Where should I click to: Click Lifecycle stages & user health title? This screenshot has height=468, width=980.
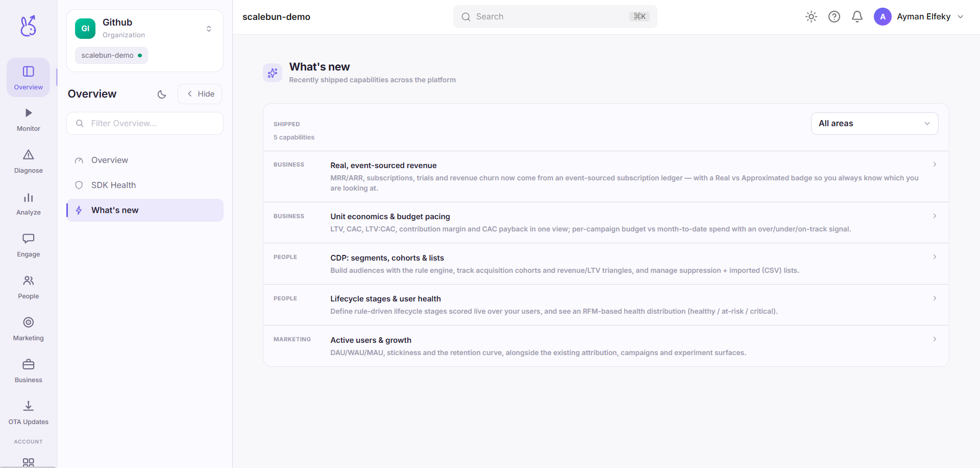pyautogui.click(x=385, y=299)
